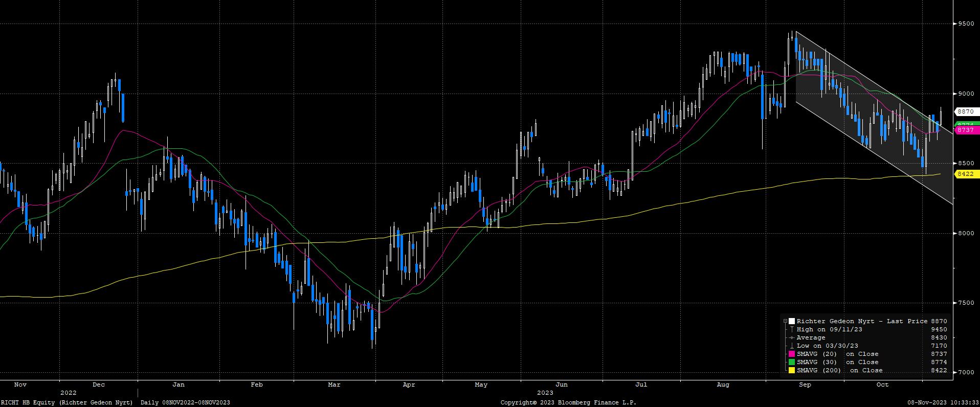This screenshot has width=980, height=407.
Task: Select 'SMAVG (200) on Close' legend row
Action: click(x=865, y=370)
